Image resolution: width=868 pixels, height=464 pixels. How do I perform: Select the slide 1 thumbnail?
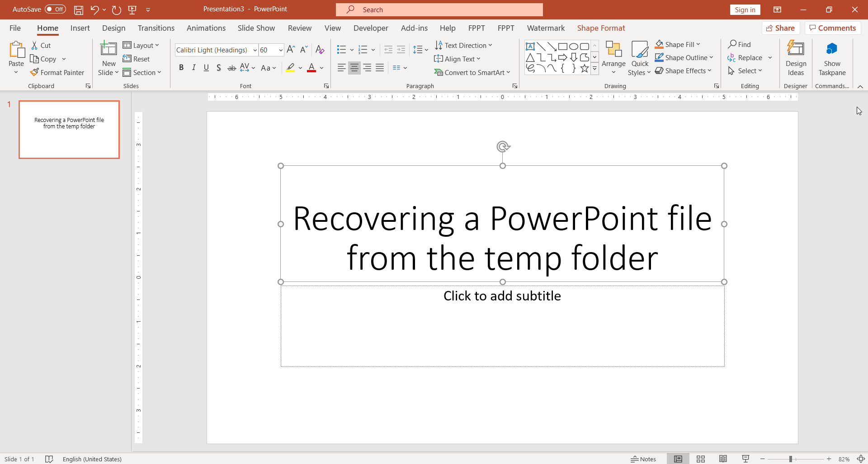pos(69,130)
